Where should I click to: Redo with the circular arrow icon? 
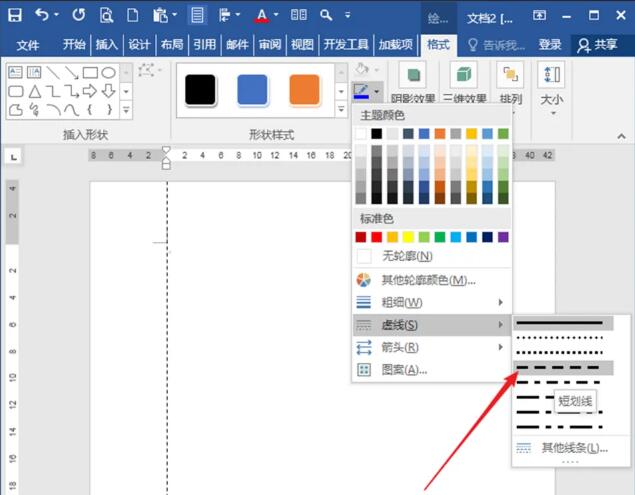(x=79, y=15)
